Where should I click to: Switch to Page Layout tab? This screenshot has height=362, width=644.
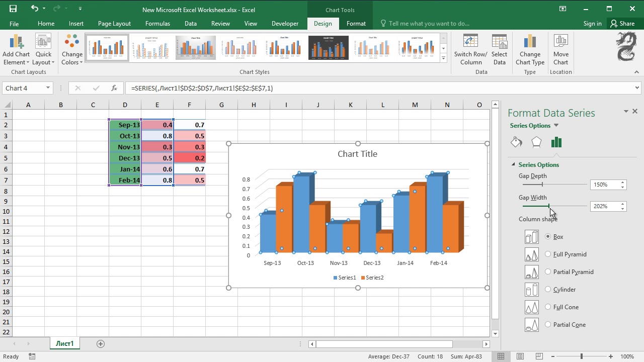114,24
